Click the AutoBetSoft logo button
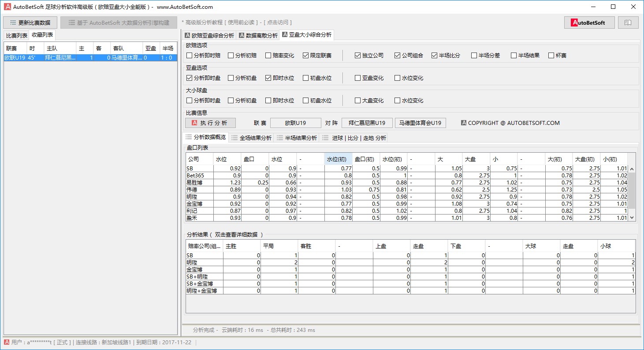This screenshot has height=350, width=644. 589,23
